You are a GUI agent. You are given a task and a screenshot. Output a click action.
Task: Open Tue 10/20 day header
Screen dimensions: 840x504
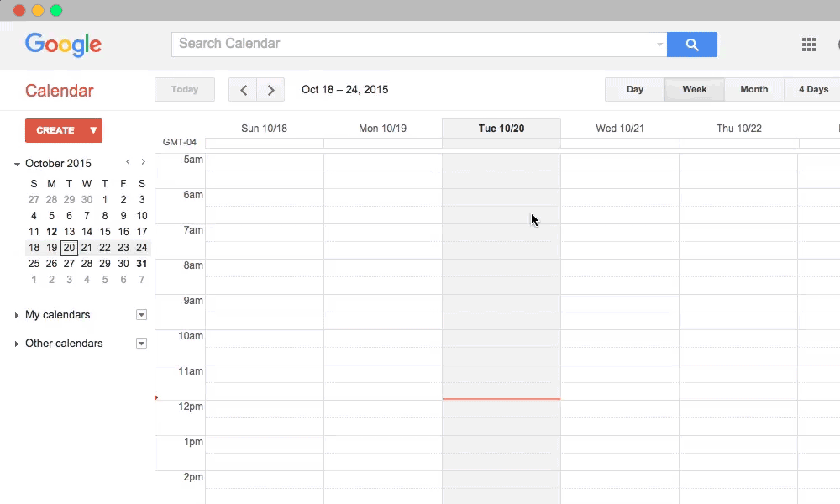coord(501,128)
